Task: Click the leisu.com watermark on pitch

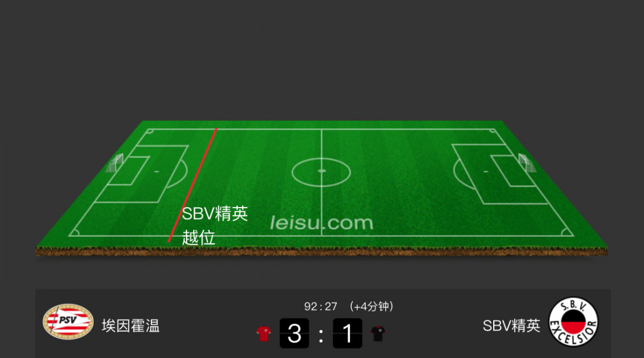Action: click(321, 223)
